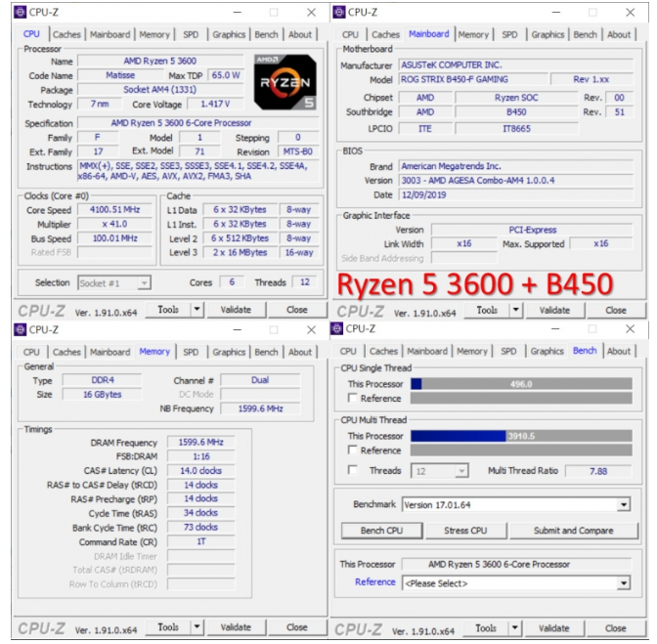
Task: Switch to Caches tab in CPU window
Action: point(66,34)
